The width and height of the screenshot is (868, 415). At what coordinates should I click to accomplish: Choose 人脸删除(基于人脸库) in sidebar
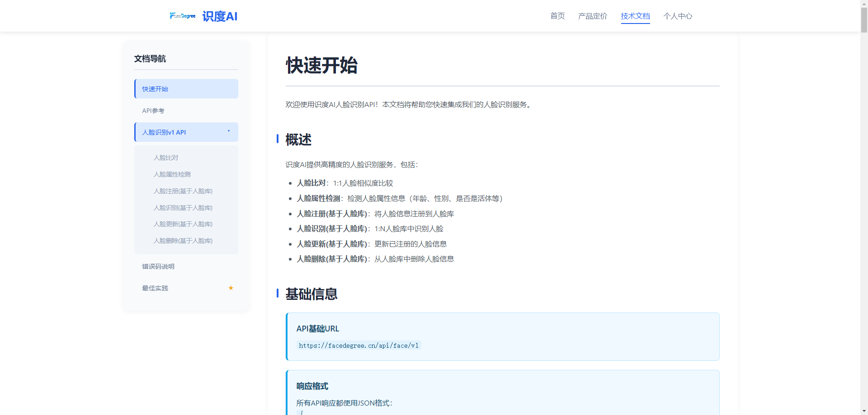[x=183, y=241]
